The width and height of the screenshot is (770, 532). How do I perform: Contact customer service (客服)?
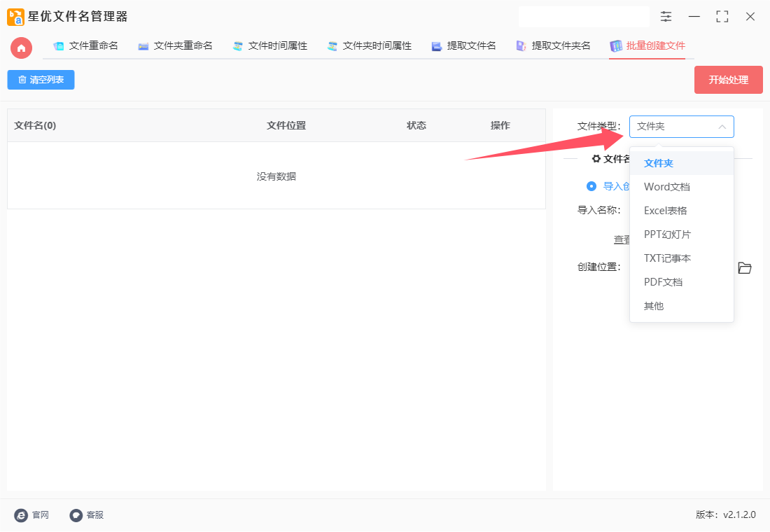coord(86,514)
